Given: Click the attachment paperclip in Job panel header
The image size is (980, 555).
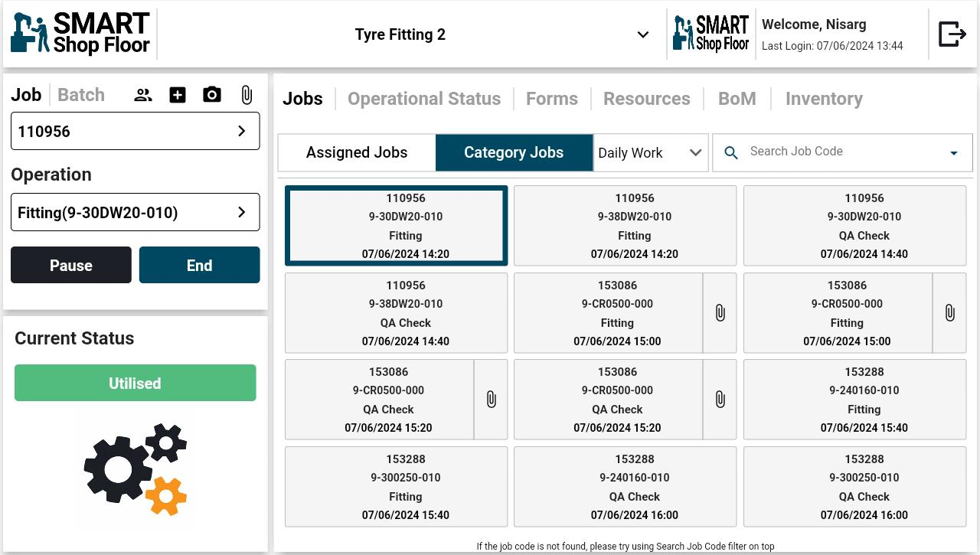Looking at the screenshot, I should 247,95.
